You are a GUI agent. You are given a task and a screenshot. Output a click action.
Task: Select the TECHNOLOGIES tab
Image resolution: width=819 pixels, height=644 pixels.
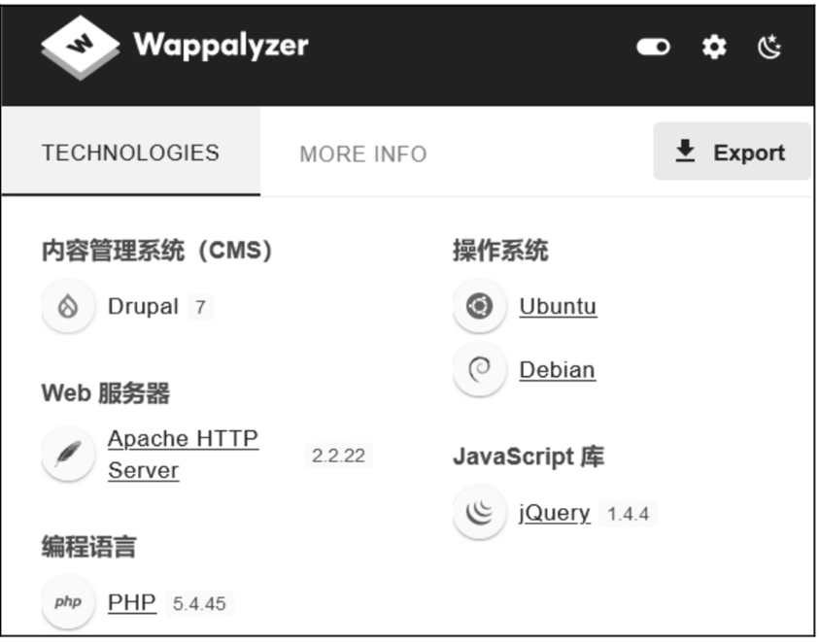click(x=130, y=153)
